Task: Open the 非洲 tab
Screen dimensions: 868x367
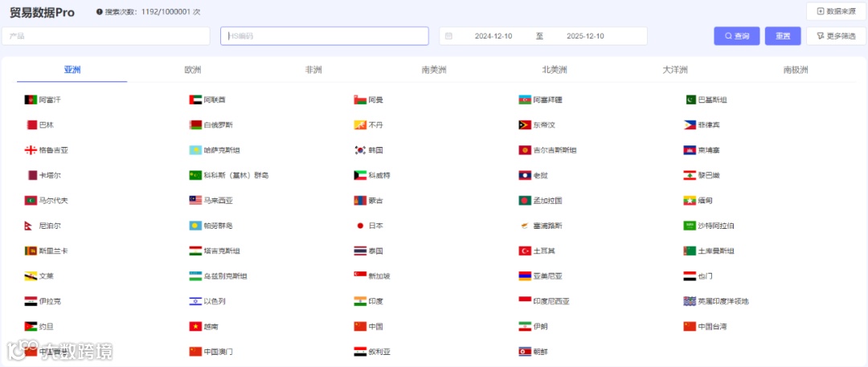Action: [x=313, y=70]
